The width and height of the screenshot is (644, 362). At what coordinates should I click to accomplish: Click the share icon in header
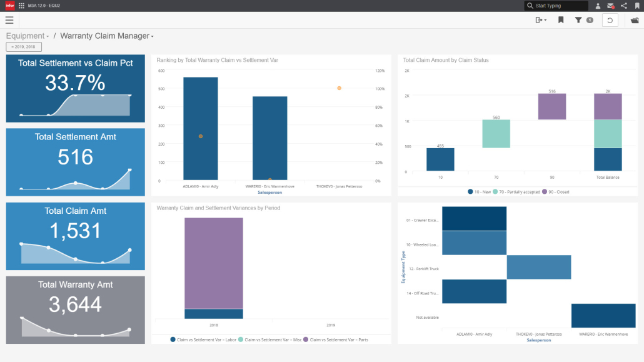pyautogui.click(x=624, y=6)
